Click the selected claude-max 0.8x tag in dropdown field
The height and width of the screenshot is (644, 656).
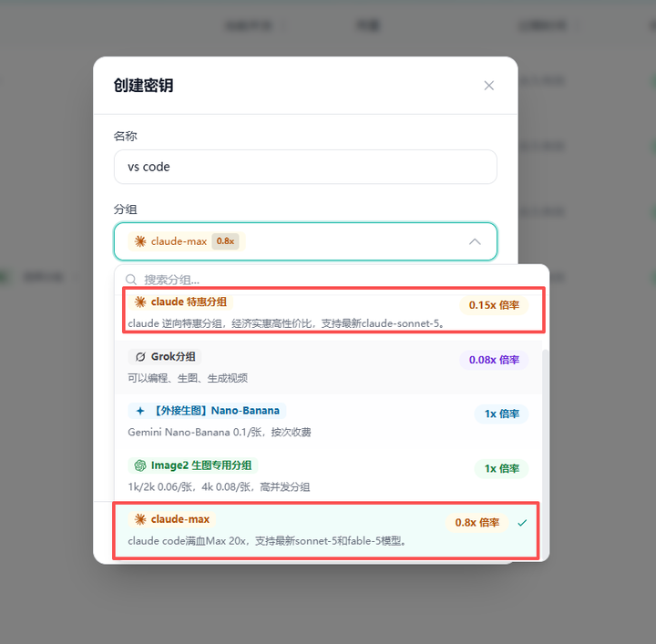click(x=187, y=241)
